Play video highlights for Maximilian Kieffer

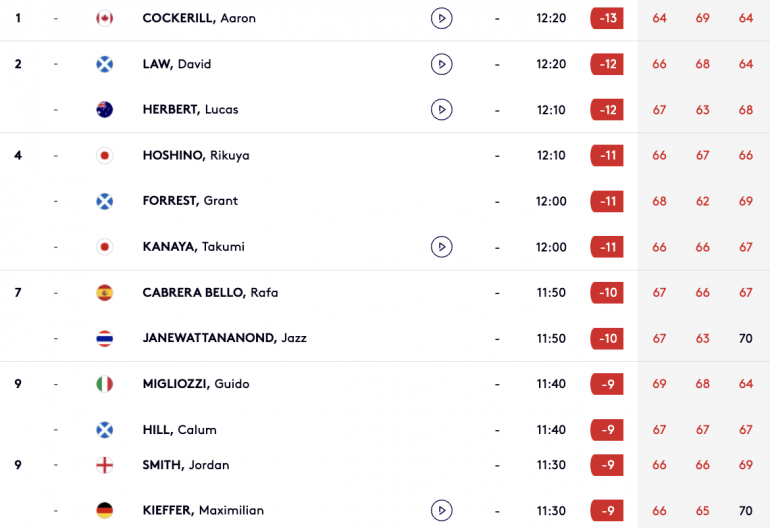(441, 510)
